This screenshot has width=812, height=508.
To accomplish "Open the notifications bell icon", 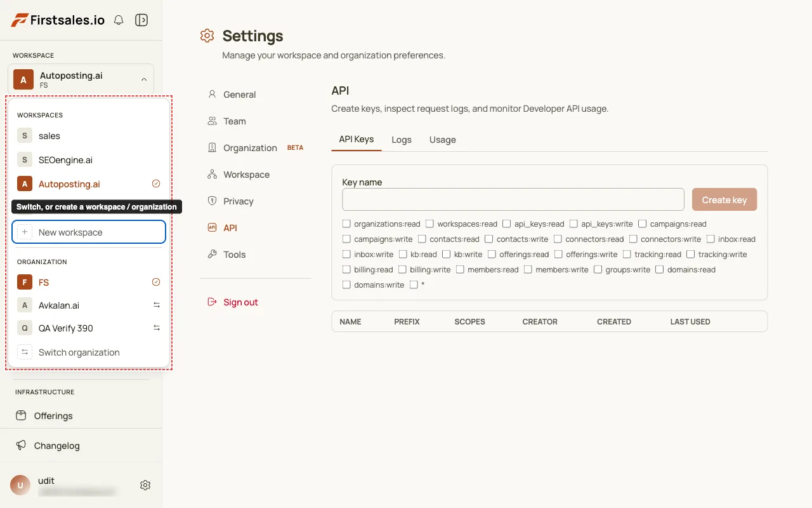I will click(x=119, y=20).
